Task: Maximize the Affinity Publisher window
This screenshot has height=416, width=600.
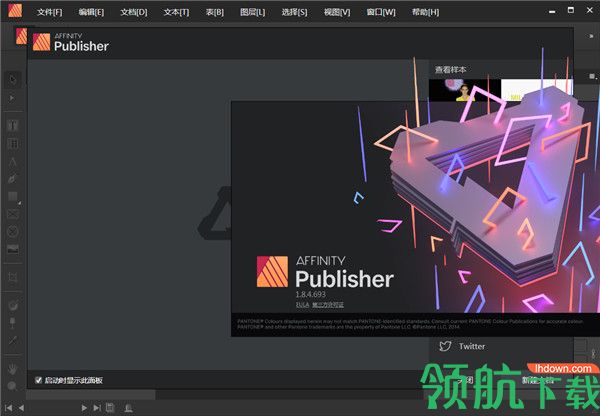Action: (571, 10)
